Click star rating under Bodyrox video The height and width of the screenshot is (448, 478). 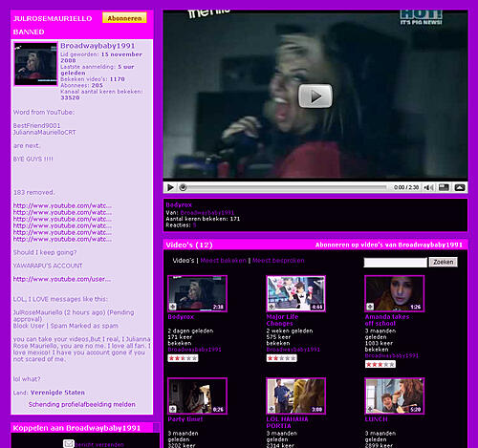pyautogui.click(x=183, y=358)
